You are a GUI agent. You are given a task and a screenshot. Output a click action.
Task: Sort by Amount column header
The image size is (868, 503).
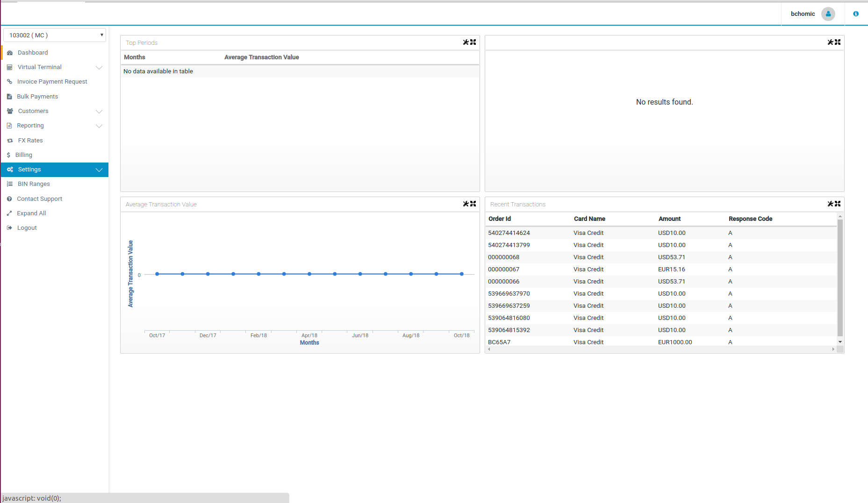[x=669, y=219]
